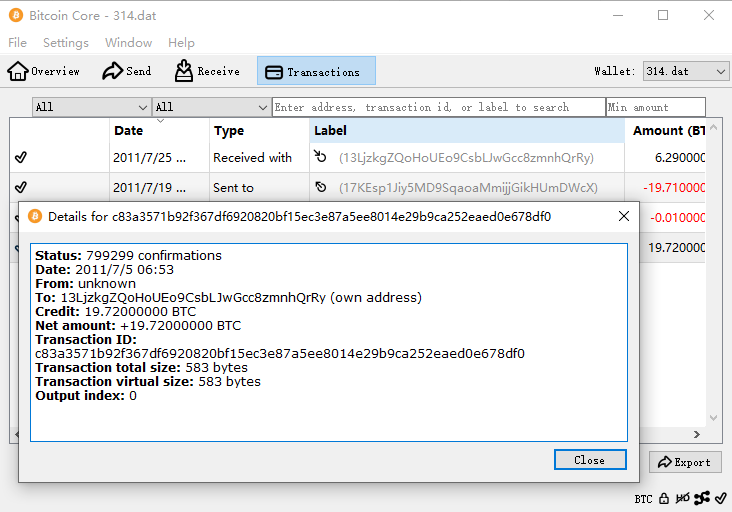This screenshot has width=732, height=512.
Task: Click the Transactions toolbar tab
Action: (316, 71)
